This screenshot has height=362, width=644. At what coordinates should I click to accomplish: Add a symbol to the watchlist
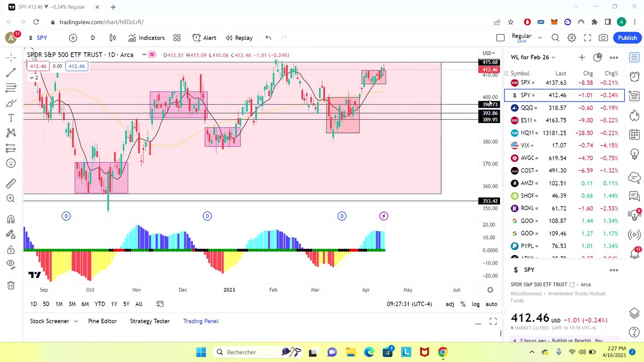tap(582, 57)
